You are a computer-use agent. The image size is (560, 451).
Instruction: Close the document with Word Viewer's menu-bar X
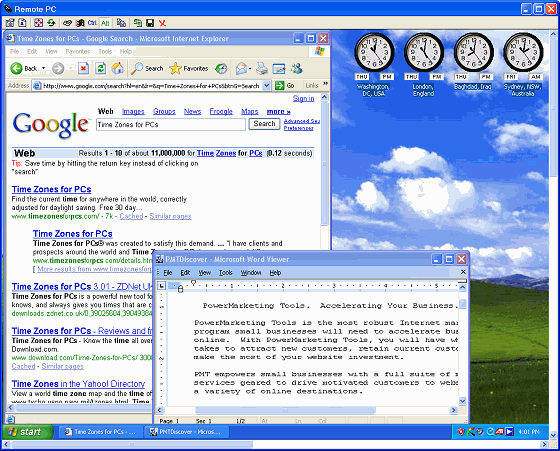point(463,272)
